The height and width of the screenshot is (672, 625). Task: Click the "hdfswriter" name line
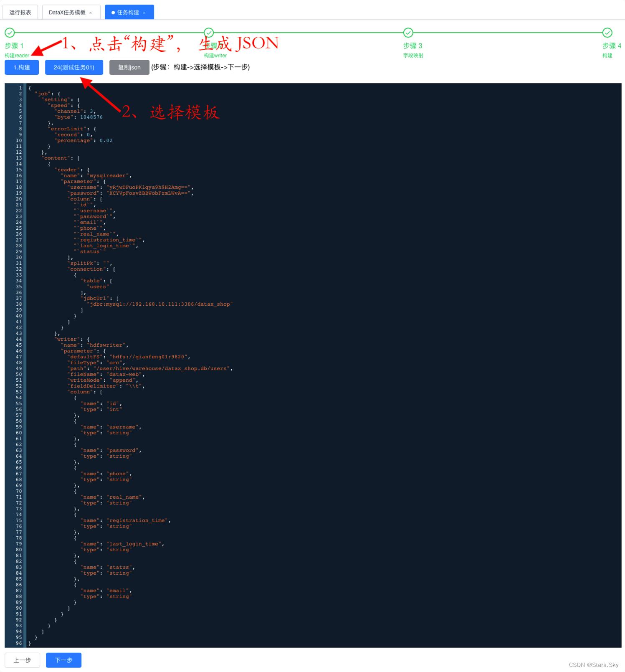pyautogui.click(x=95, y=345)
